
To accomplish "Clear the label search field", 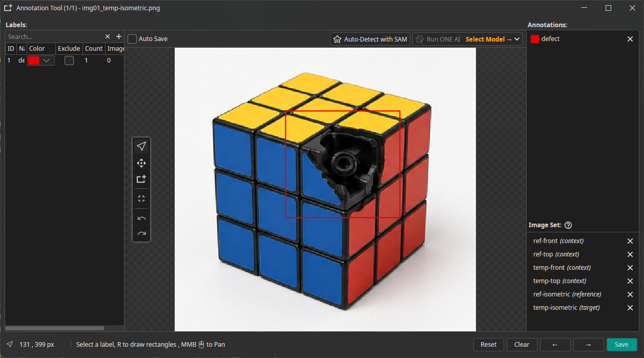I will [108, 36].
